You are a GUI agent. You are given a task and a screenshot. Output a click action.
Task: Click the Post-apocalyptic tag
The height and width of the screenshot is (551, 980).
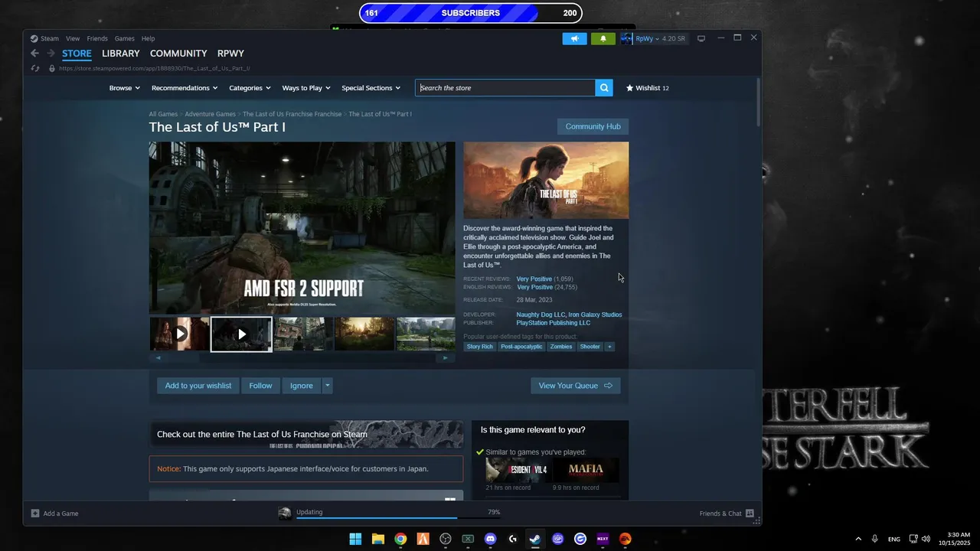tap(521, 347)
